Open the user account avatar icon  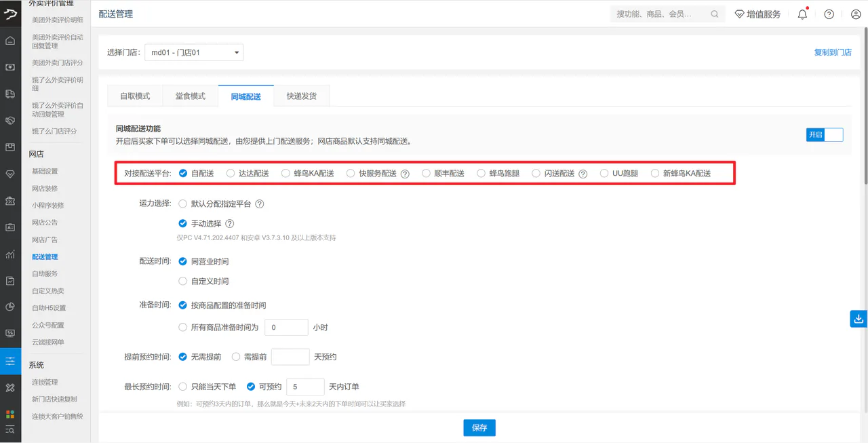coord(855,14)
